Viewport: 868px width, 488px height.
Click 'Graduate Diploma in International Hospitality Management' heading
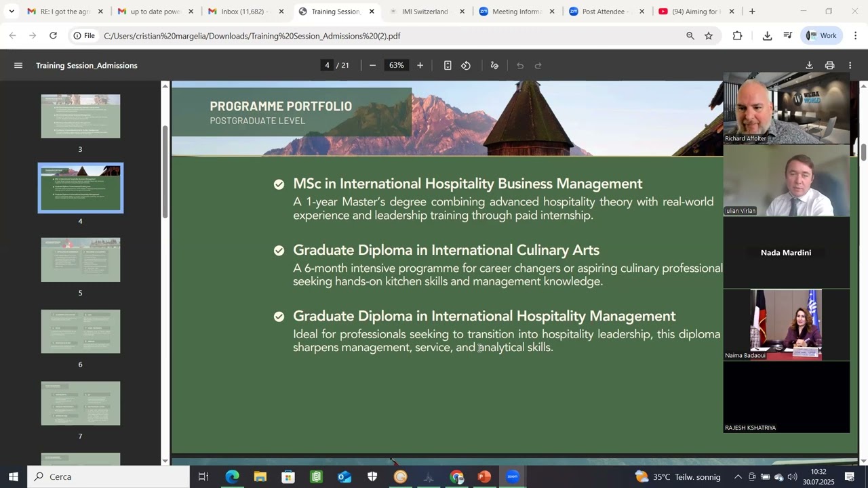pos(484,316)
